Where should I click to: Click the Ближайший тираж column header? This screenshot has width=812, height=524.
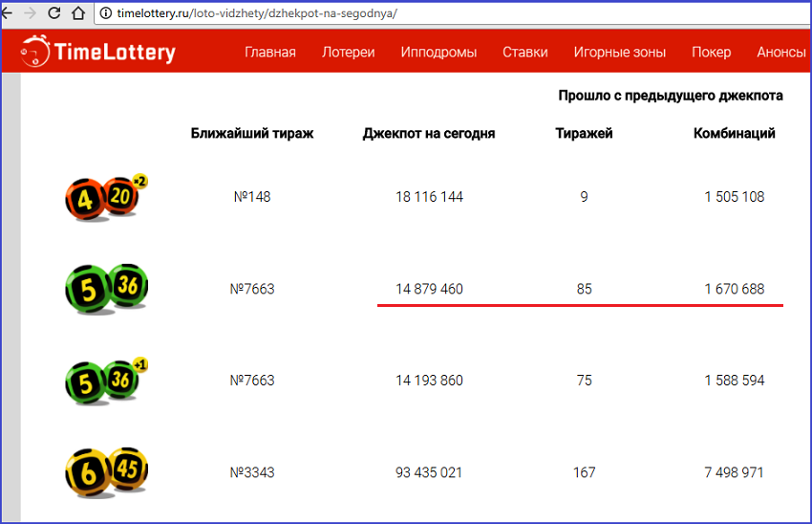coord(252,134)
